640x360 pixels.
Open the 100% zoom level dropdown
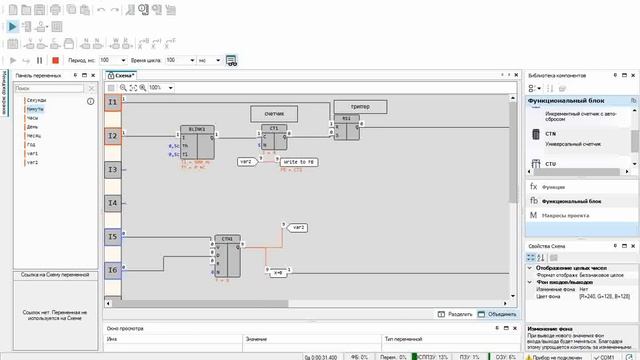(171, 88)
